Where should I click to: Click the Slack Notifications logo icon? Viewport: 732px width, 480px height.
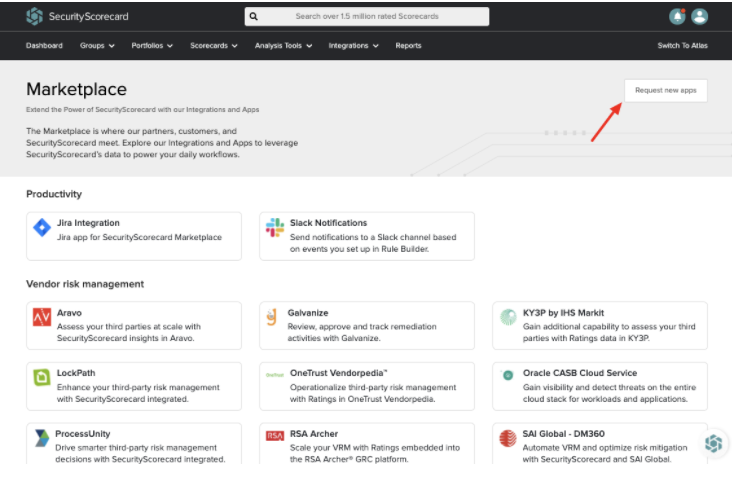click(x=275, y=227)
